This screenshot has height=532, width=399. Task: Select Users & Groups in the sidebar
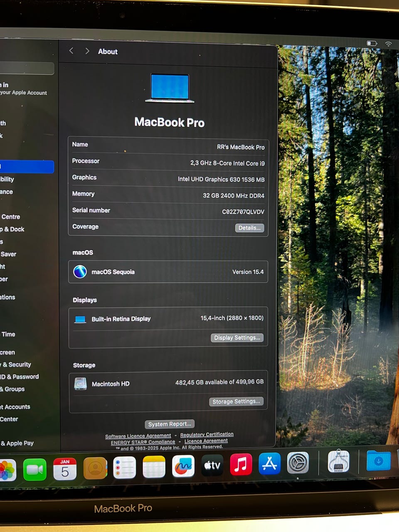pyautogui.click(x=12, y=389)
